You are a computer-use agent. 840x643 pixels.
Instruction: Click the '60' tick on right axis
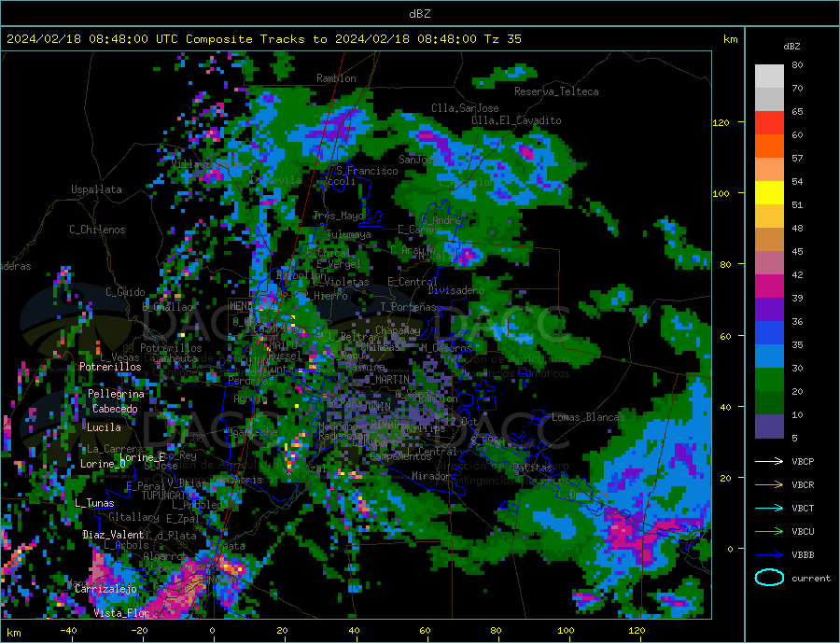coord(725,336)
